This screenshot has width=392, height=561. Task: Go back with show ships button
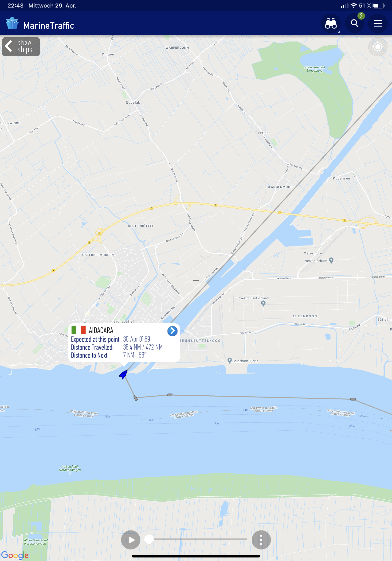[21, 47]
